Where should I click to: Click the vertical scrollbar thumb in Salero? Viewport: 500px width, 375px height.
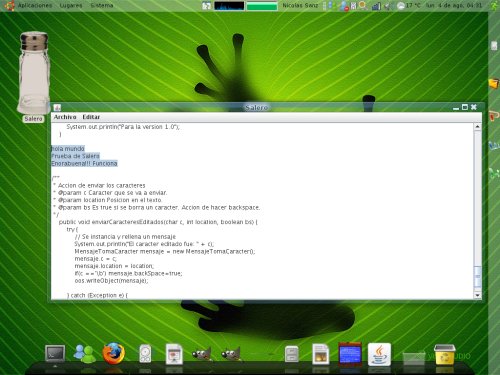[x=477, y=277]
